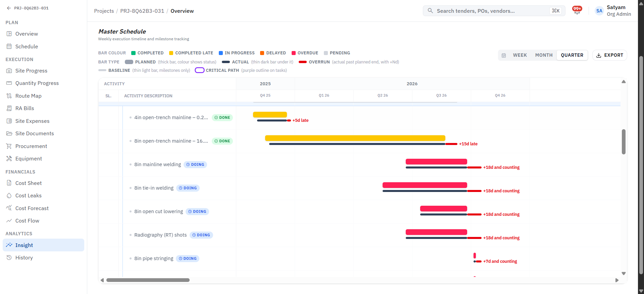Open notifications bell with 99+ badge

(x=577, y=11)
